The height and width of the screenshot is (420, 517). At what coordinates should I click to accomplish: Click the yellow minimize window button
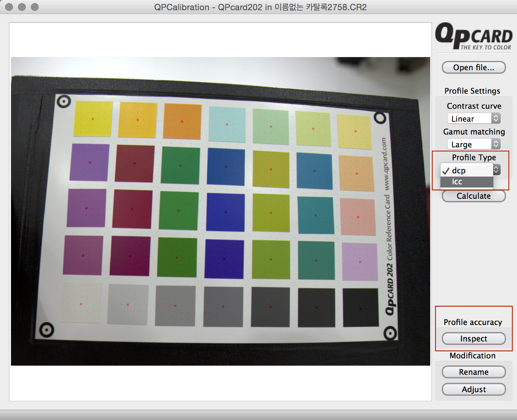22,7
